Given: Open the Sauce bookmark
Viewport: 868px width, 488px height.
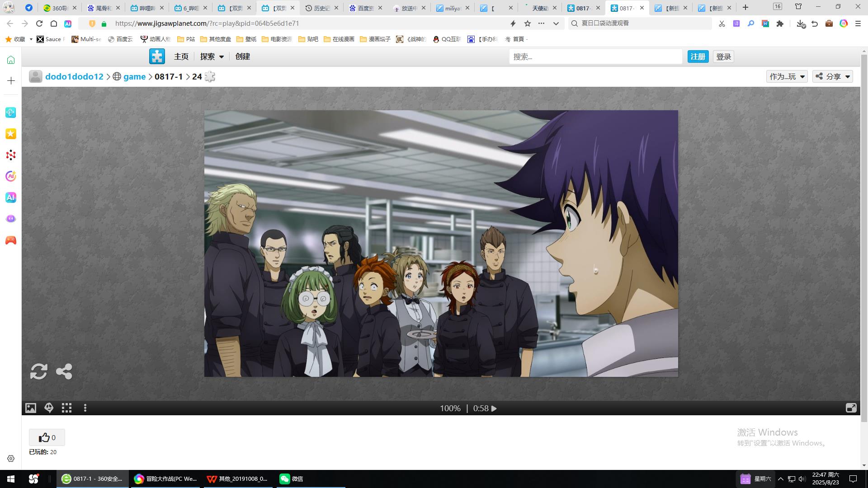Looking at the screenshot, I should (x=51, y=39).
